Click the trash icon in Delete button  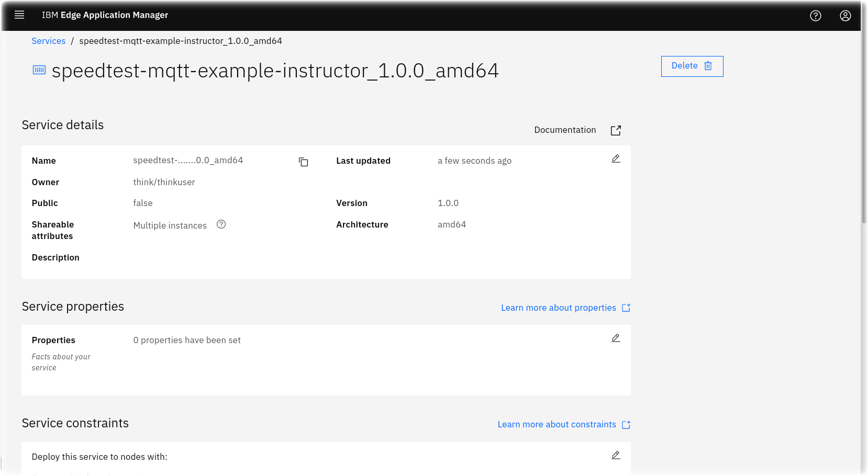pos(708,66)
